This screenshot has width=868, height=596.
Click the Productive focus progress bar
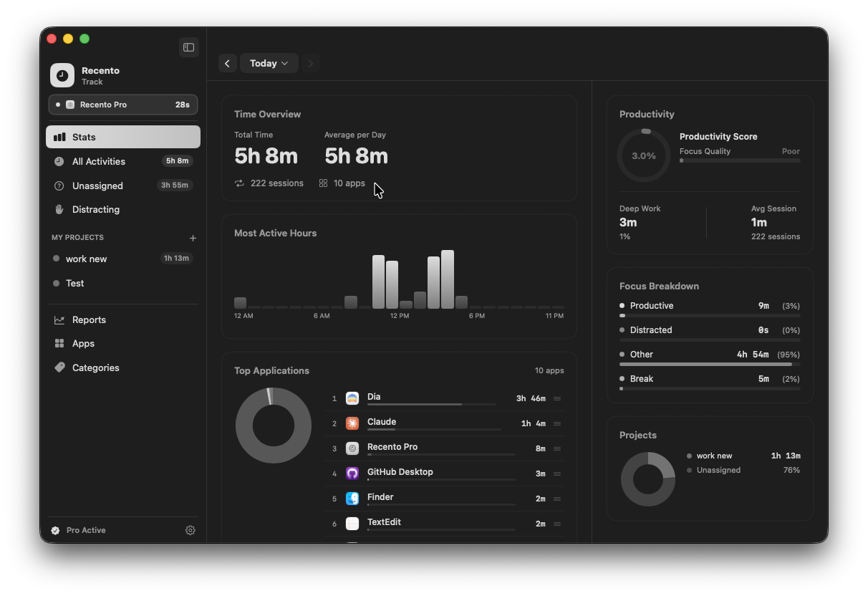[x=710, y=315]
